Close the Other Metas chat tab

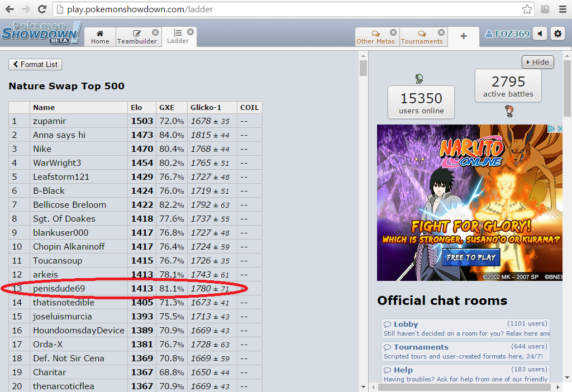(393, 32)
